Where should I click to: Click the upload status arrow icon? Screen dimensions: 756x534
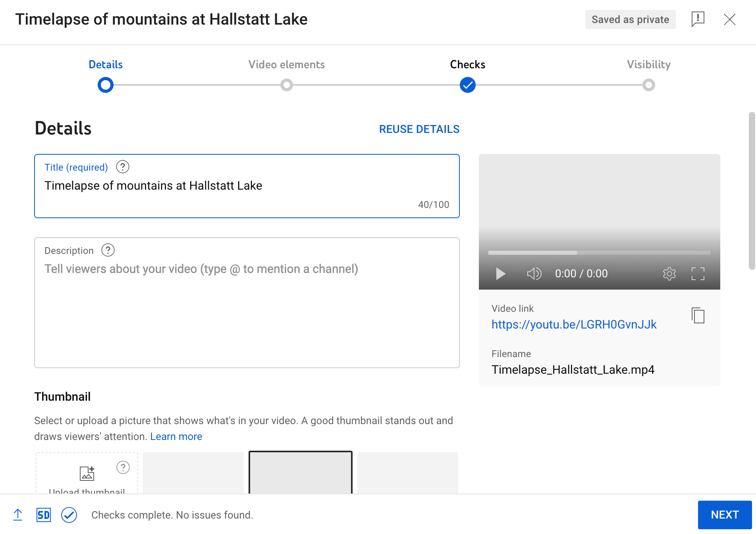coord(18,515)
